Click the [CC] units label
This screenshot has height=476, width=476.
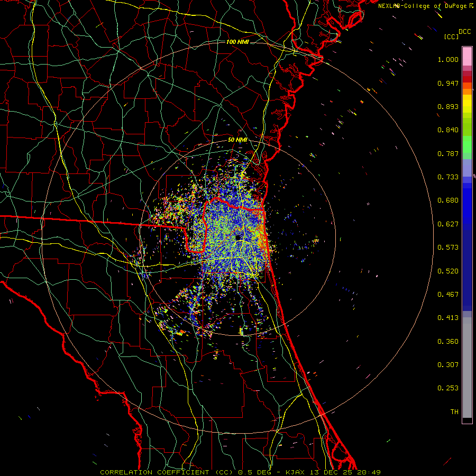(x=451, y=36)
